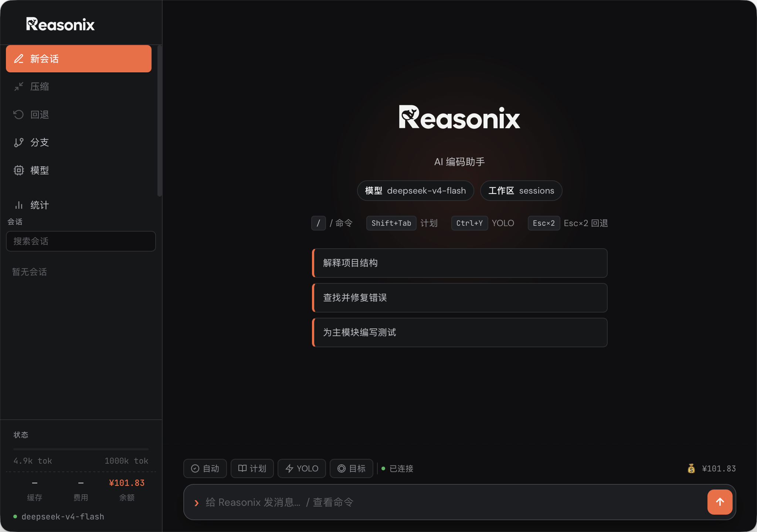The height and width of the screenshot is (532, 757).
Task: Toggle 自动 mode
Action: tap(205, 468)
